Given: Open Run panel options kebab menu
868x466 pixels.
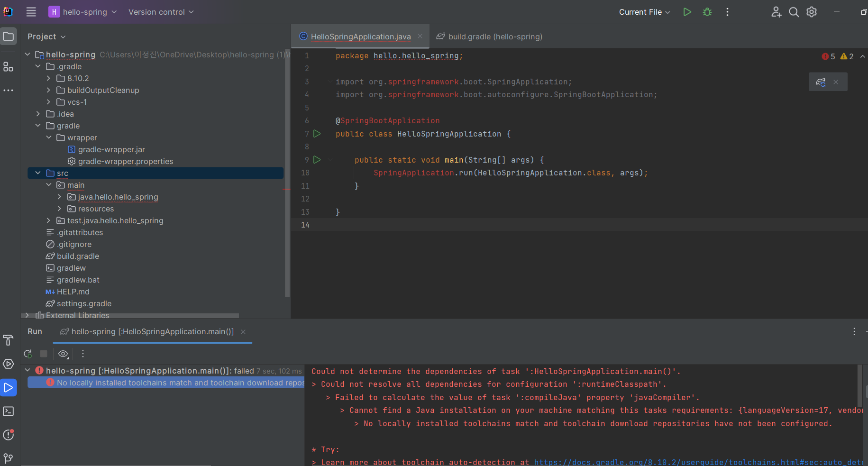Looking at the screenshot, I should (x=854, y=331).
